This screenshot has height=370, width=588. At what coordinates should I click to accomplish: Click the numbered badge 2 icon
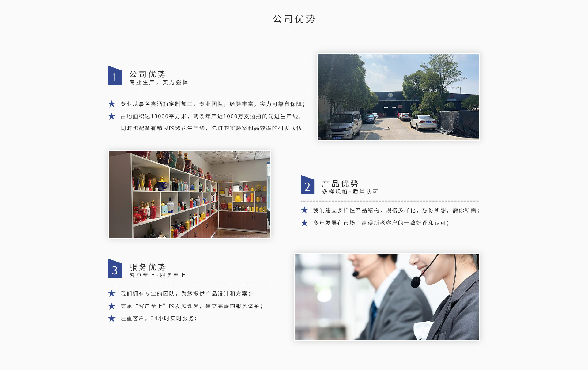[307, 185]
